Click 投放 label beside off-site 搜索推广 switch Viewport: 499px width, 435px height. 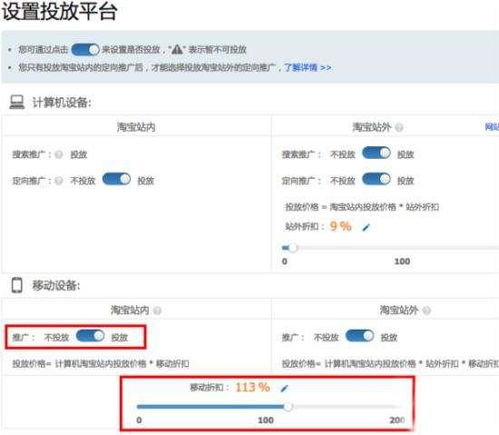coord(406,155)
